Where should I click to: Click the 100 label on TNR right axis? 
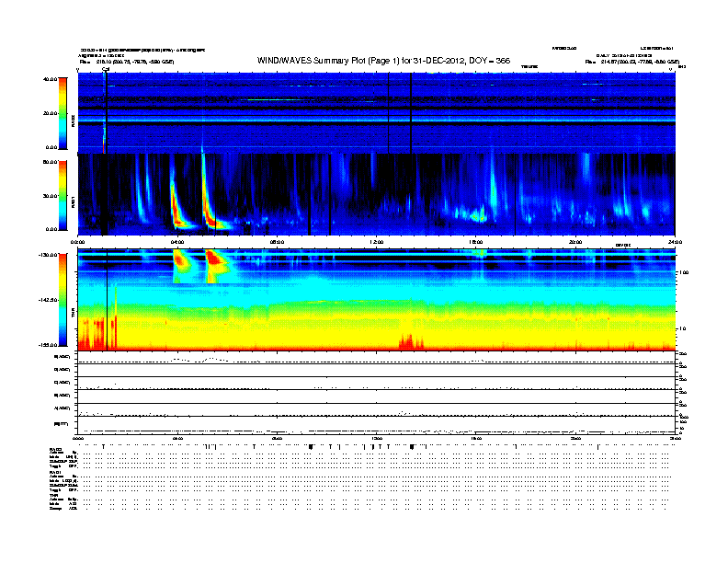pos(684,272)
